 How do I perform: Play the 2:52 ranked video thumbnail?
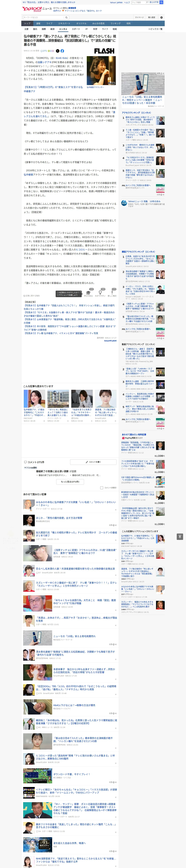click(x=160, y=352)
